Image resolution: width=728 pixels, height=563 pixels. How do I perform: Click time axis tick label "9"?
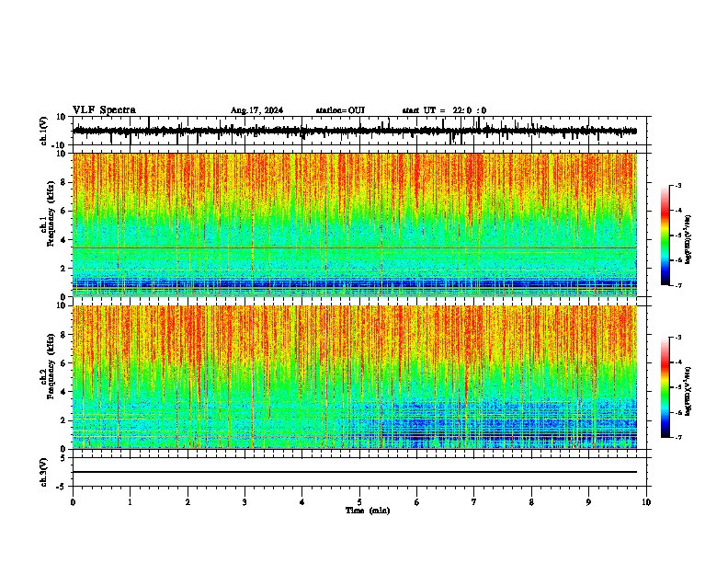(588, 502)
